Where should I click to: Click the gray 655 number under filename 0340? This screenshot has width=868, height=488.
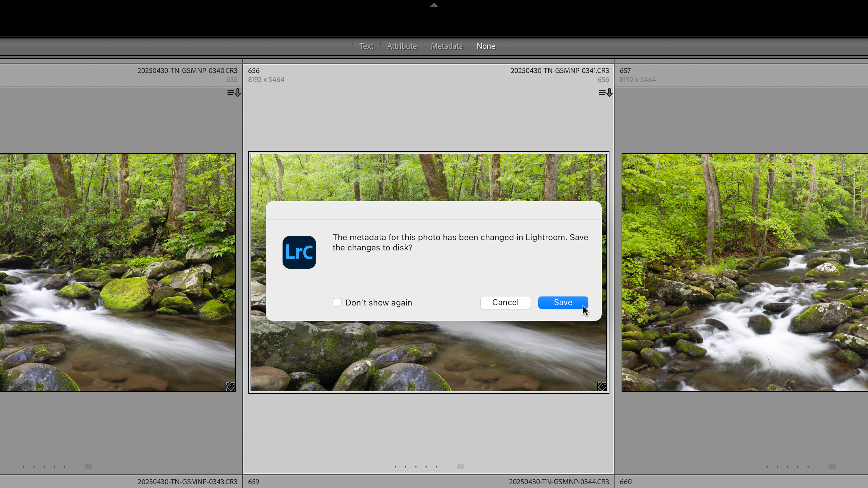[x=232, y=79]
